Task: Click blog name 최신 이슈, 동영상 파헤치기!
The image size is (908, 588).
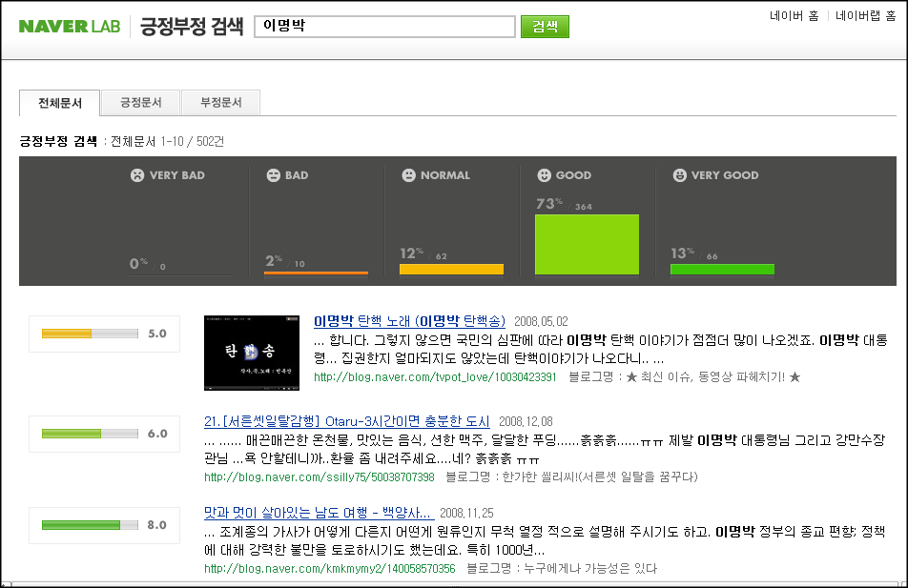Action: pyautogui.click(x=712, y=377)
